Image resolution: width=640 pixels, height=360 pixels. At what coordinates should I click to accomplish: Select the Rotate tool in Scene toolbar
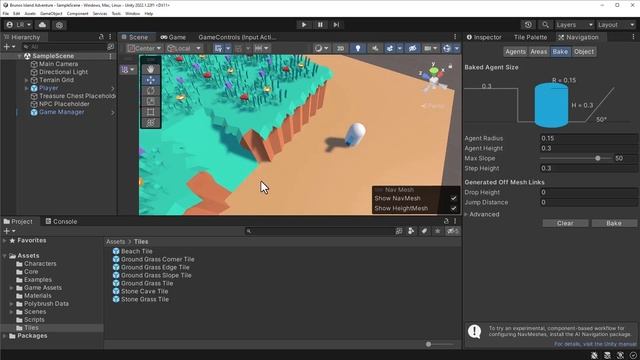point(151,91)
